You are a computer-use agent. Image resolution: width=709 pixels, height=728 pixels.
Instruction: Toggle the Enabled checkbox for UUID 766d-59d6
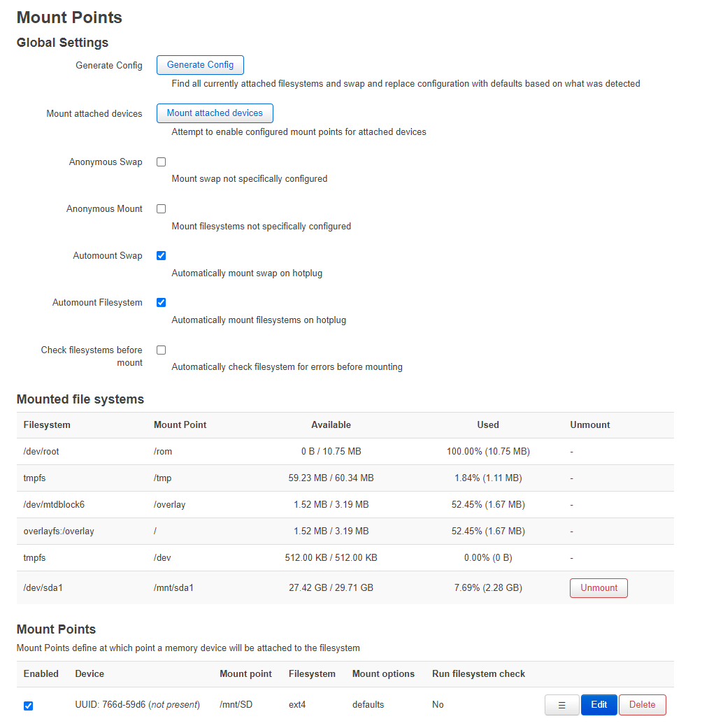[x=28, y=706]
